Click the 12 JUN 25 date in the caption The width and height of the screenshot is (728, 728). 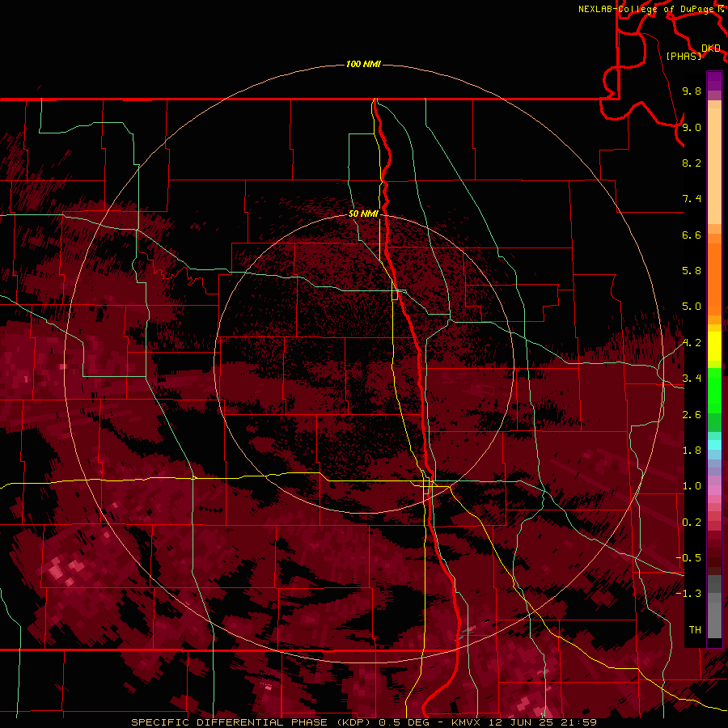click(520, 722)
